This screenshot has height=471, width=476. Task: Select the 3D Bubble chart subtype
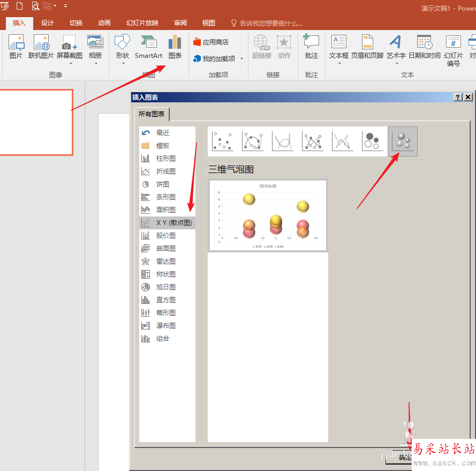pos(403,141)
